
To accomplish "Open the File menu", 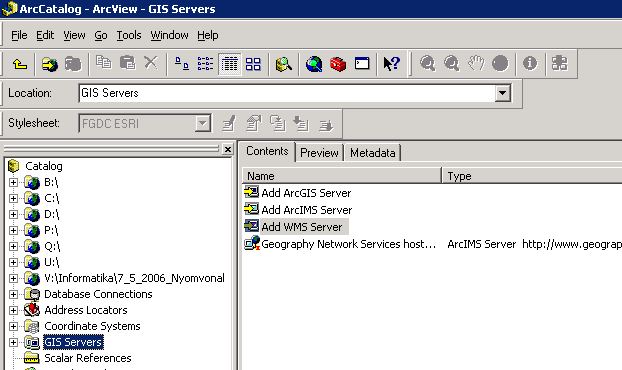I will 19,35.
